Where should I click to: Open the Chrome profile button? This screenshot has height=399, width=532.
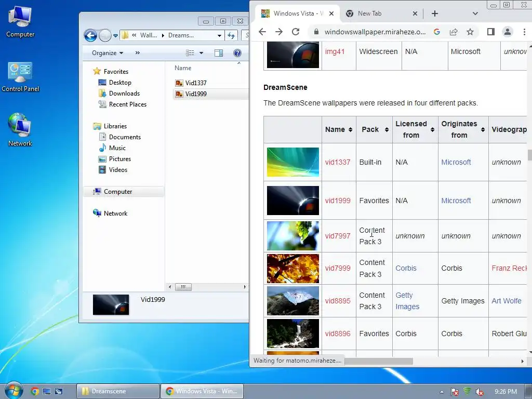(x=507, y=32)
